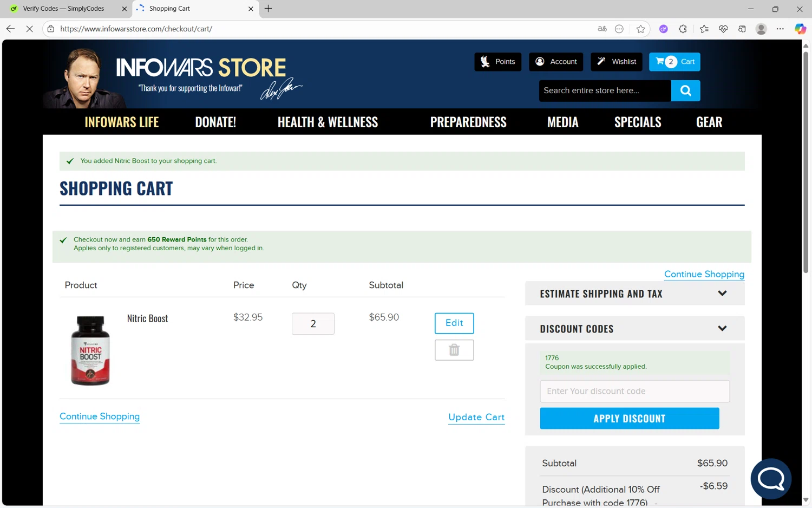Expand Estimate Shipping and Tax chevron
Screen dimensions: 812x508
point(722,294)
